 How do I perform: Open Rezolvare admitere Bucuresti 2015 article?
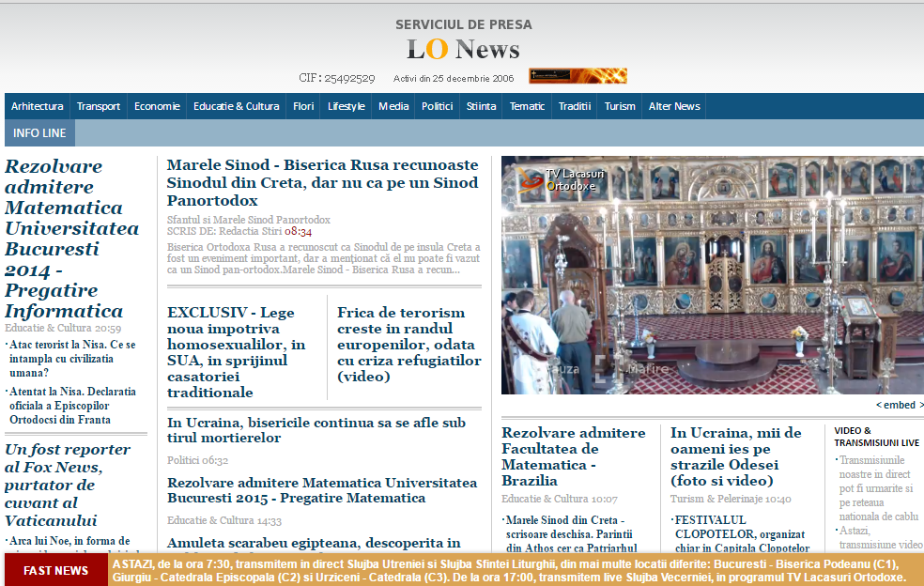tap(322, 490)
